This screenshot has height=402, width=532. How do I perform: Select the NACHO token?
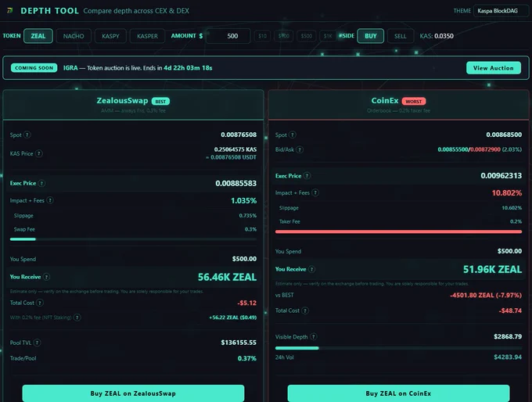[x=74, y=36]
